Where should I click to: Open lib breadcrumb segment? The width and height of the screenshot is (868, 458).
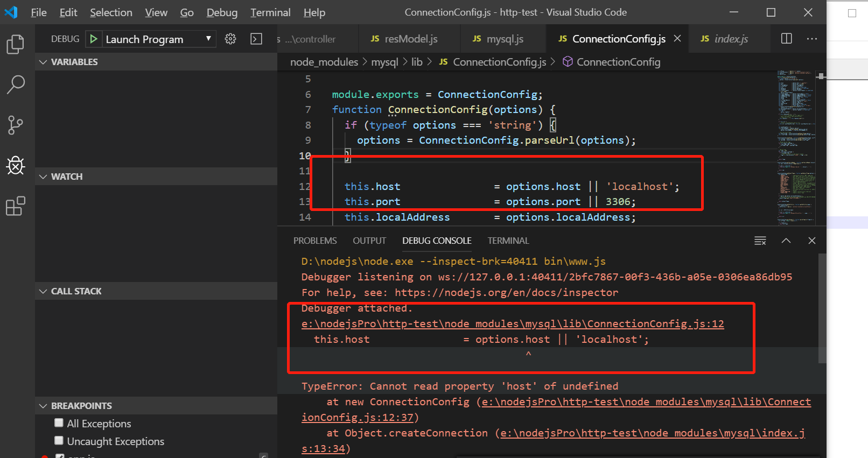click(417, 62)
